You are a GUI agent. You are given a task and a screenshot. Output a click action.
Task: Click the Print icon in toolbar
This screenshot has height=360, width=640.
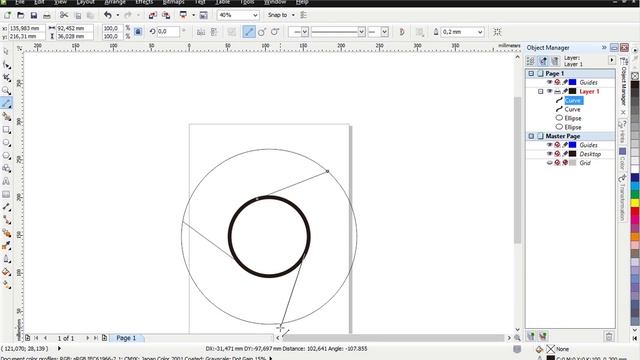coord(47,16)
